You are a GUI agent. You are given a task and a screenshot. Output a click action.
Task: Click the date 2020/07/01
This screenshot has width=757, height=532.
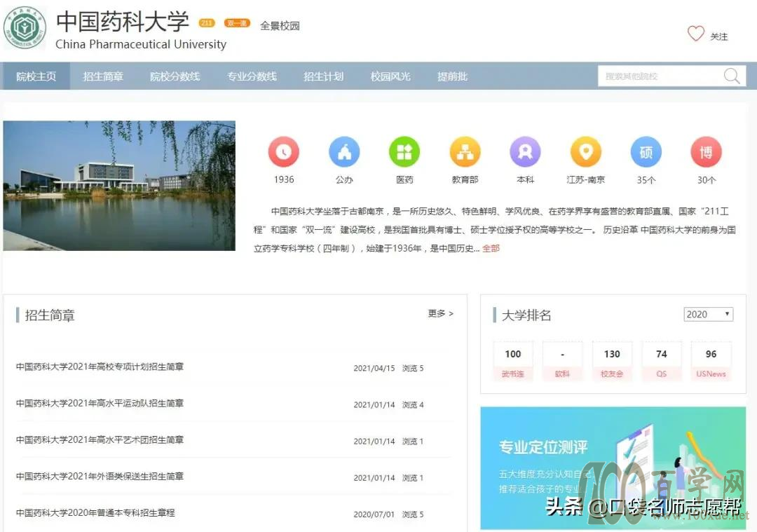tap(374, 514)
